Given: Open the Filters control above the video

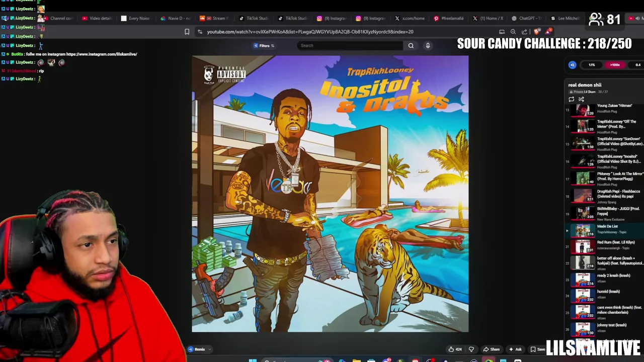Looking at the screenshot, I should click(x=264, y=46).
